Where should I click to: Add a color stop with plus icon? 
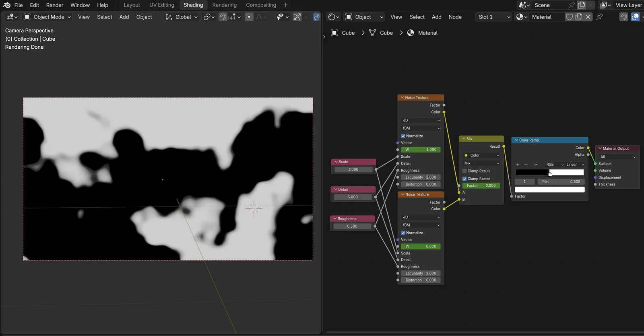[518, 165]
